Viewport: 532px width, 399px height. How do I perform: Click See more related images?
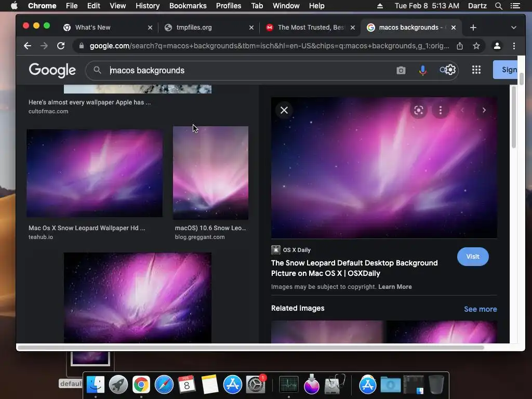pos(480,309)
